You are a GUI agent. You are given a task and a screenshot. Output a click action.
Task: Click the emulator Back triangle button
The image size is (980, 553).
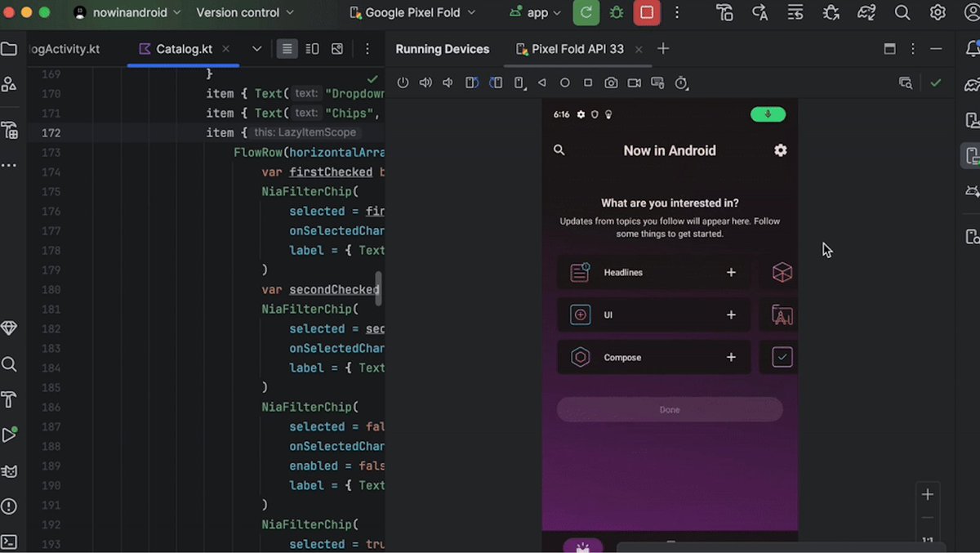(541, 83)
